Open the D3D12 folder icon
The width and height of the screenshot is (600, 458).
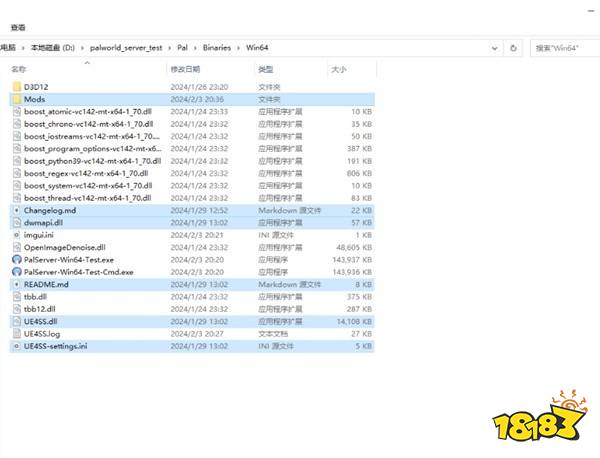tap(16, 87)
